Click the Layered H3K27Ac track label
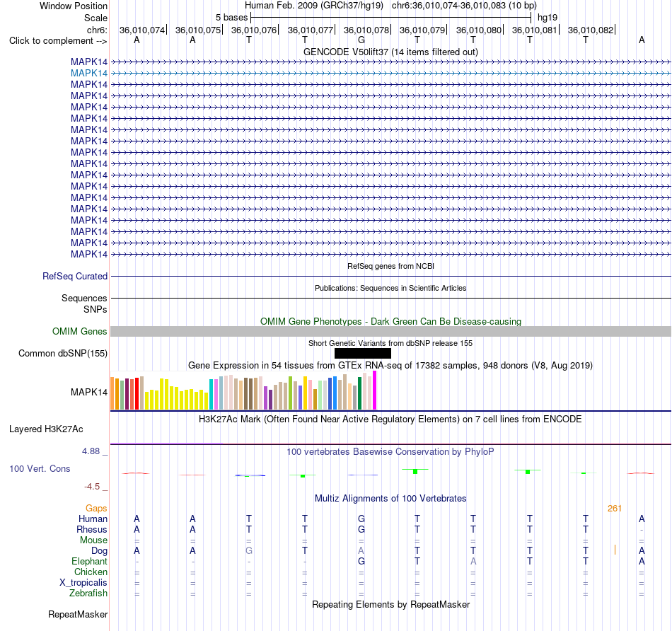This screenshot has height=631, width=672. coord(46,429)
